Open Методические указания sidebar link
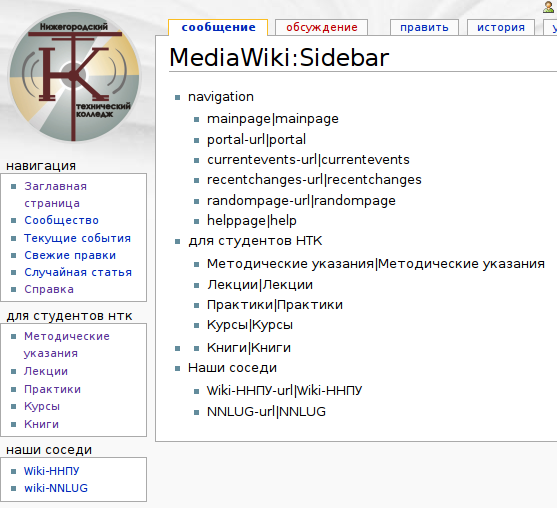Screen dimensions: 557x508 pos(67,345)
